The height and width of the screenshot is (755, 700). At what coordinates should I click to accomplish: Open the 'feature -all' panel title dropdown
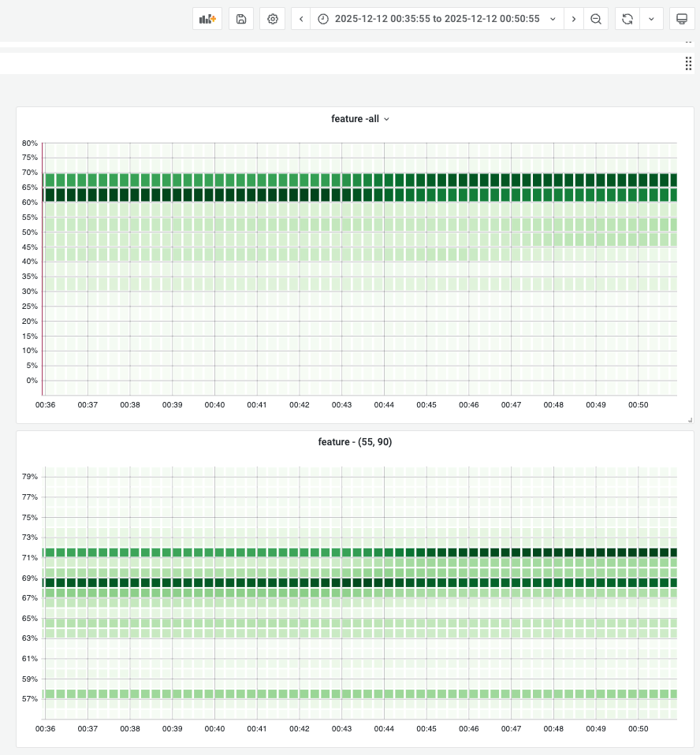point(386,119)
